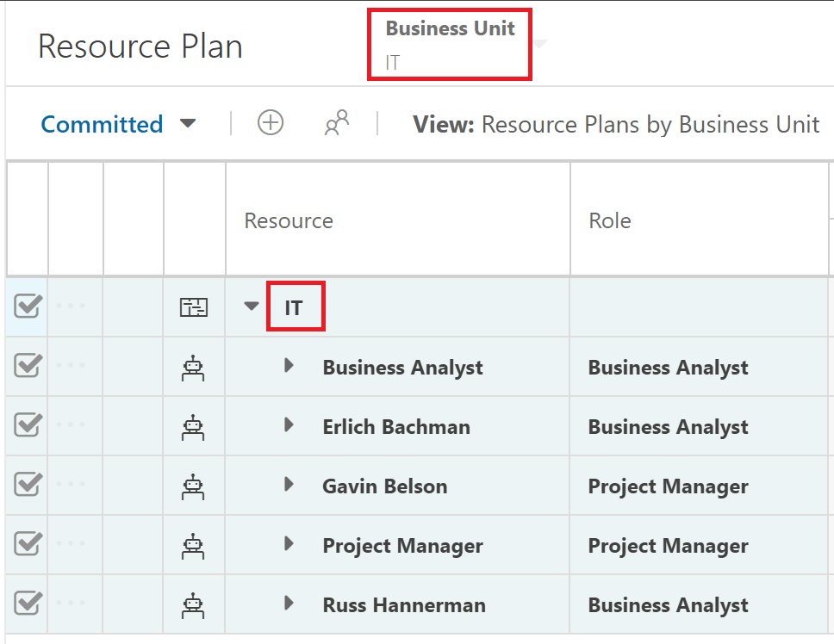Click the robot icon beside Russ Hannerman
This screenshot has width=834, height=644.
[193, 606]
